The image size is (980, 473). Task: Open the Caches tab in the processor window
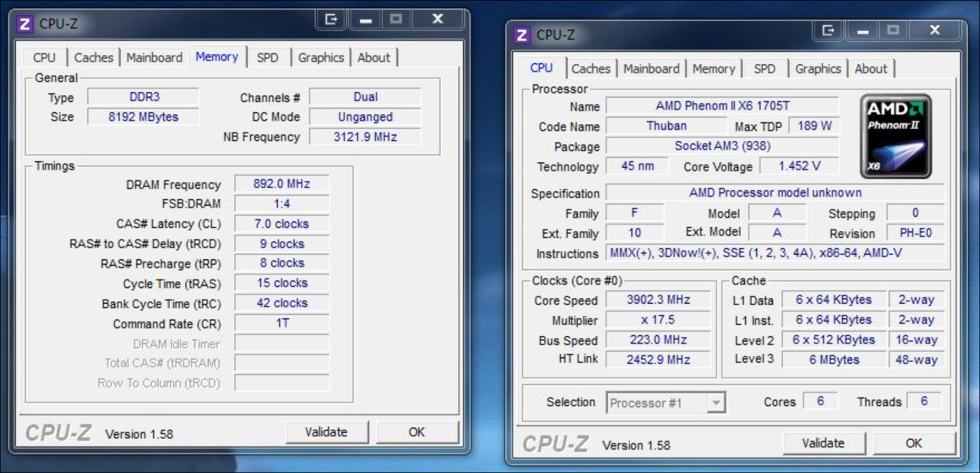[591, 69]
